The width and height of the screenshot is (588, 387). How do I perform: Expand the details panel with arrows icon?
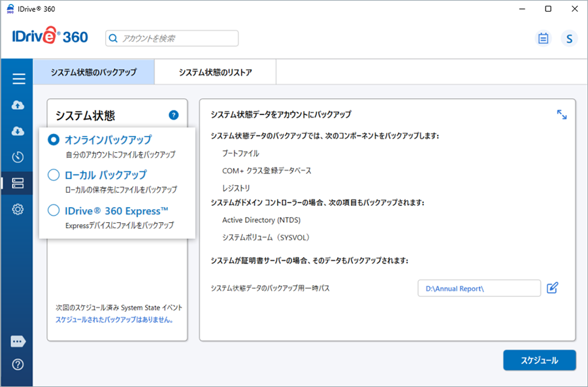[x=561, y=114]
